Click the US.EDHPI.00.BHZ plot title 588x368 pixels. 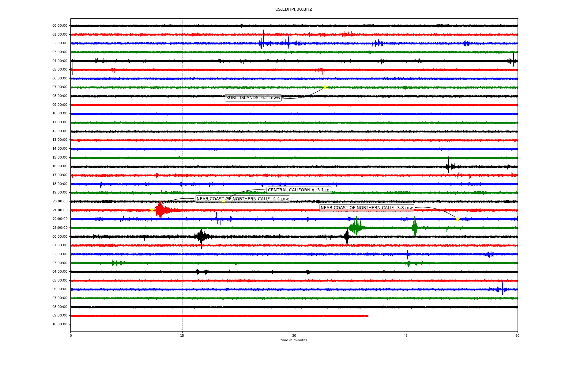click(294, 10)
